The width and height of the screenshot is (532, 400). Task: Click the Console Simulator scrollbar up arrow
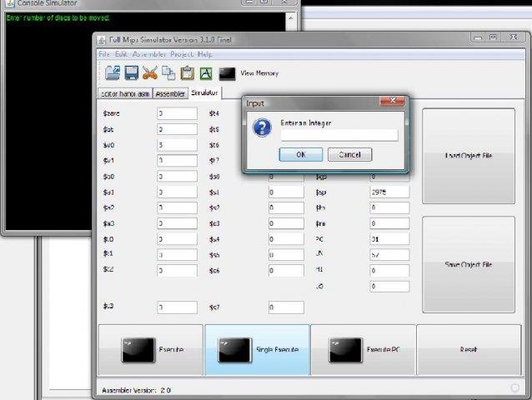pyautogui.click(x=291, y=18)
